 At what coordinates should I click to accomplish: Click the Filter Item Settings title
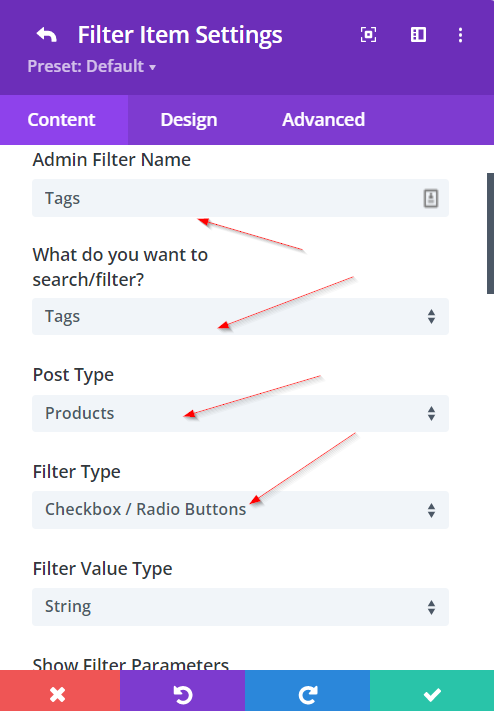point(180,35)
